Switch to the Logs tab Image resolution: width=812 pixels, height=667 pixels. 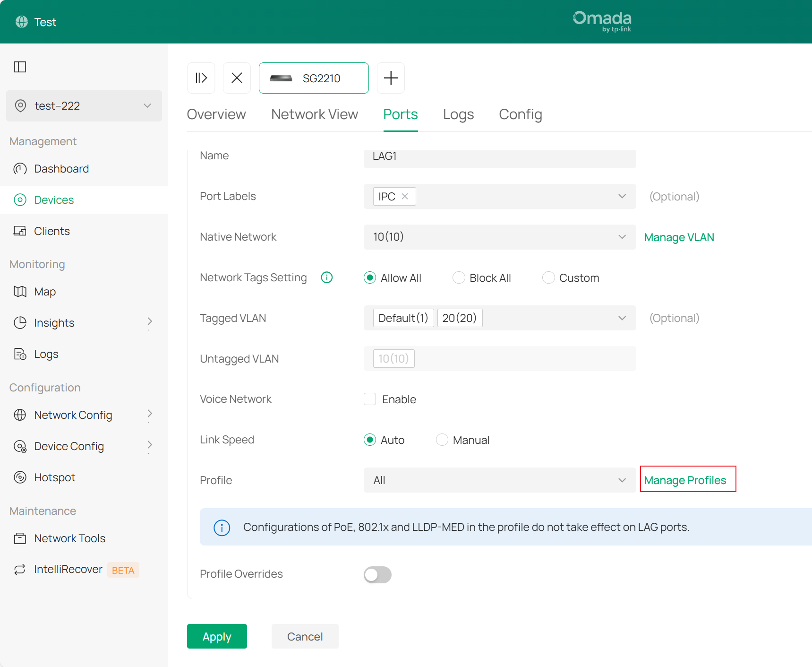click(458, 114)
